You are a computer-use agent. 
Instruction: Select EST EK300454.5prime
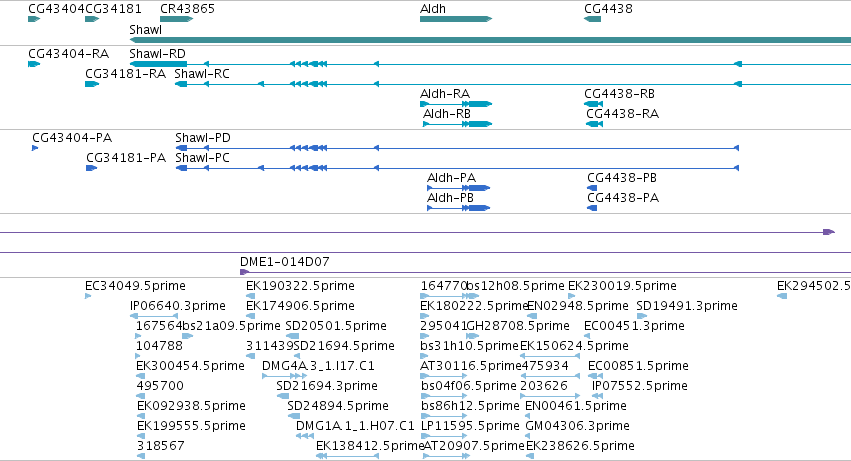(190, 366)
